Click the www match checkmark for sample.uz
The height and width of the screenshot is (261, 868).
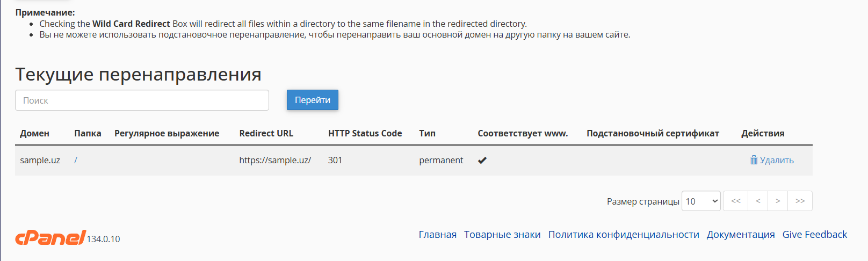[482, 160]
